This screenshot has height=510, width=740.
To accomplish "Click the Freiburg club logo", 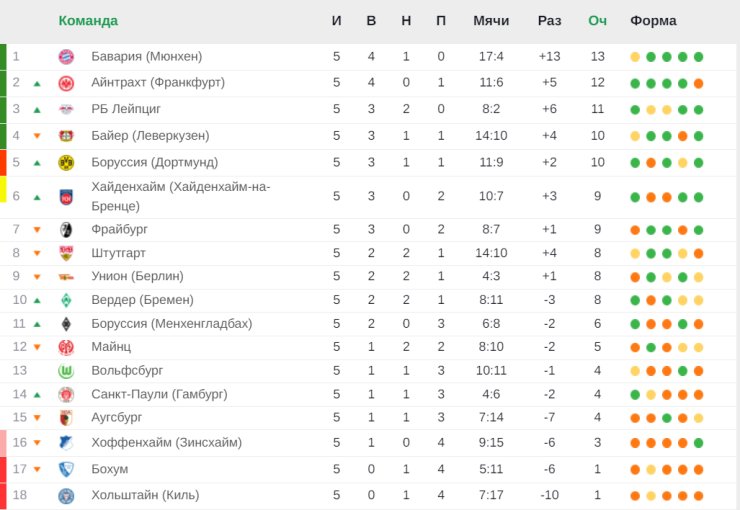I will (66, 230).
